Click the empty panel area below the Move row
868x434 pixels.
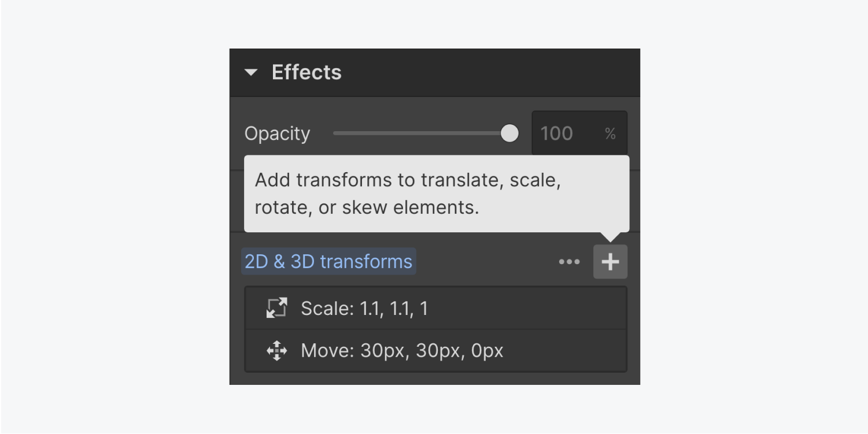coord(434,379)
